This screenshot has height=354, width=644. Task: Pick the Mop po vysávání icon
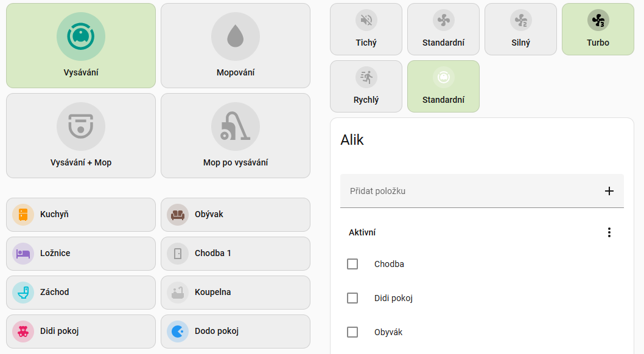click(236, 127)
